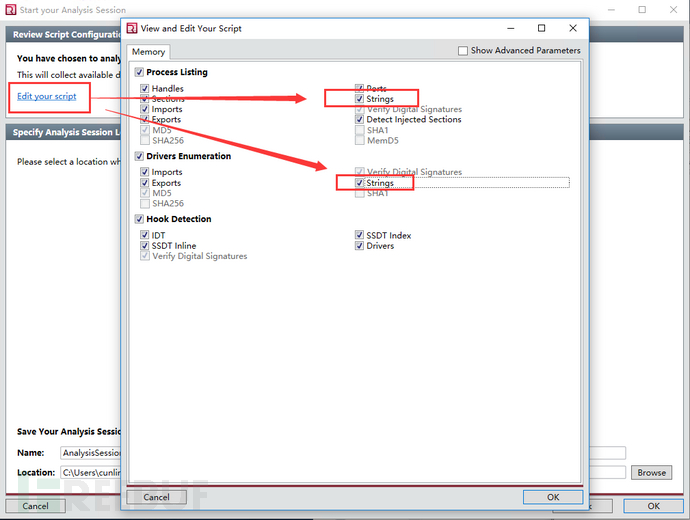This screenshot has width=690, height=520.
Task: Enable SHA1 under Process Listing
Action: [360, 130]
